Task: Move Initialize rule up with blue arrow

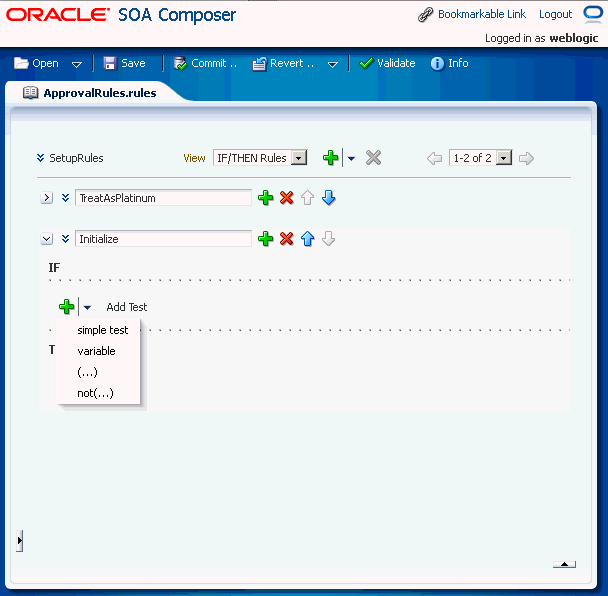Action: pos(307,239)
